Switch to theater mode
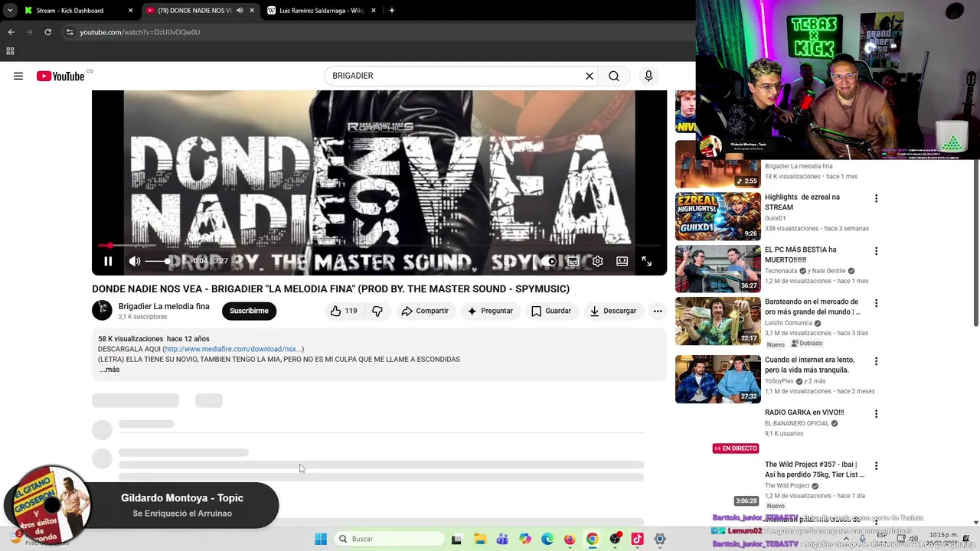Screen dimensions: 980x551 click(x=622, y=261)
